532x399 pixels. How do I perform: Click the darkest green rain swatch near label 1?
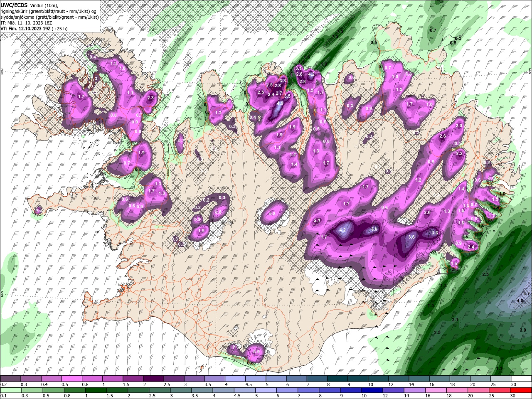97,390
